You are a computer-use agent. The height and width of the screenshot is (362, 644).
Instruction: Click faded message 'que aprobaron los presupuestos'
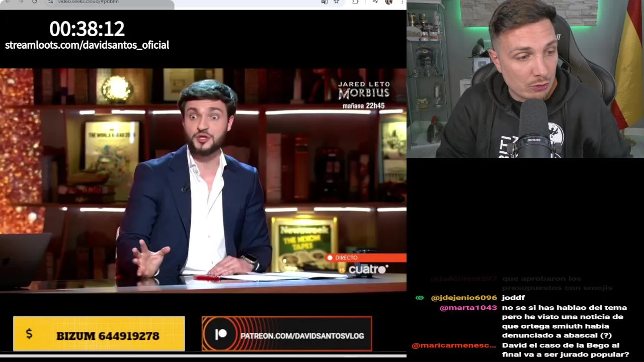tap(557, 283)
